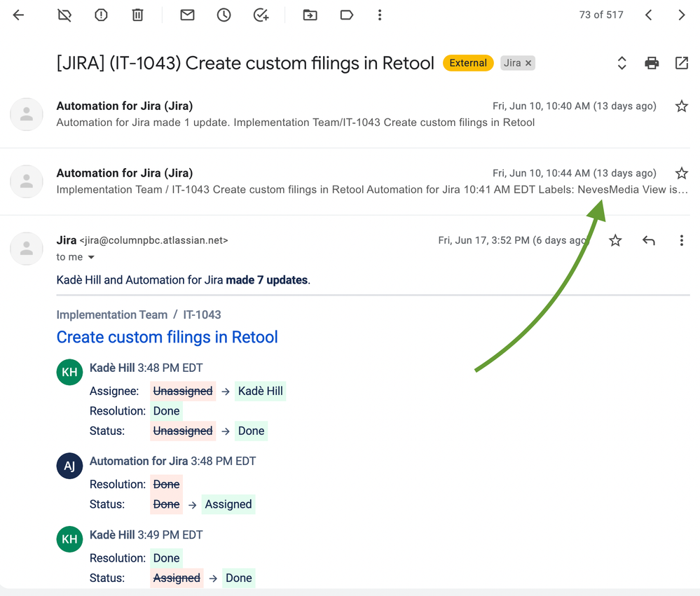The width and height of the screenshot is (700, 596).
Task: Mark the conversation as unread
Action: coord(188,15)
